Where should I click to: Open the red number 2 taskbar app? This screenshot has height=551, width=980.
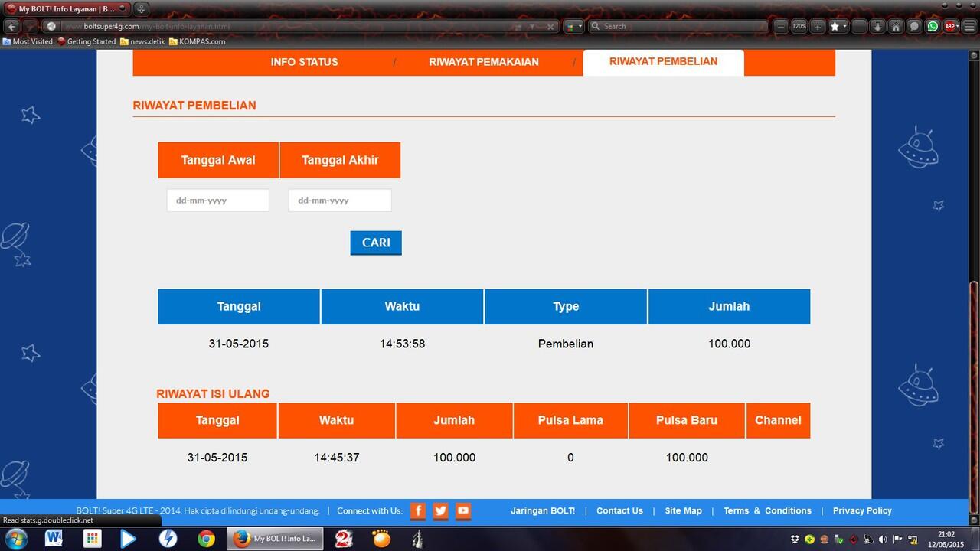344,539
